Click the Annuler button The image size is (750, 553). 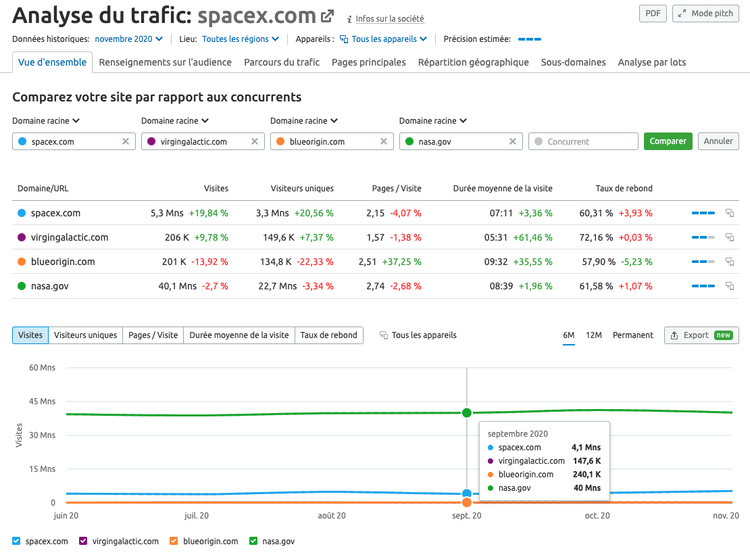pos(718,141)
